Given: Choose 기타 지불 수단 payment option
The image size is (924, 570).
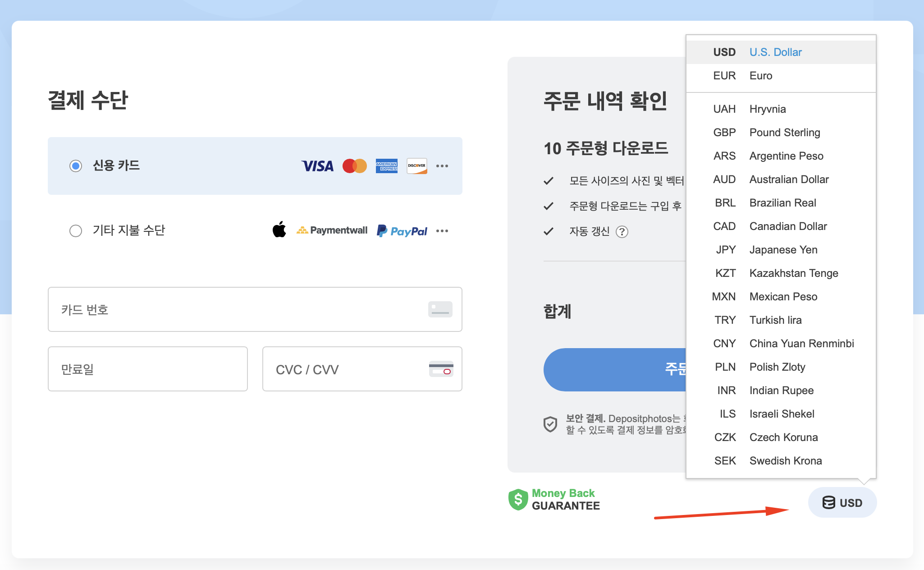Looking at the screenshot, I should (x=76, y=231).
